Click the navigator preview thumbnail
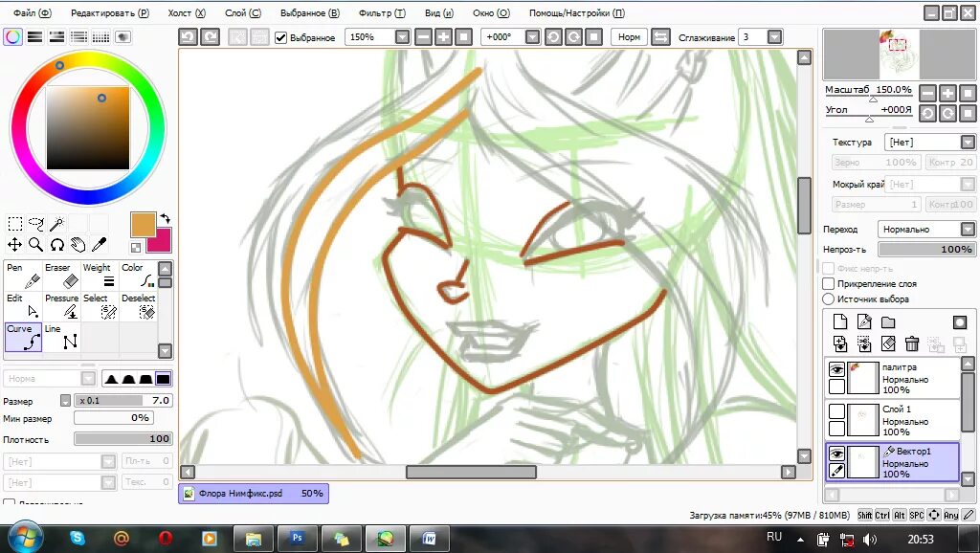 pyautogui.click(x=900, y=55)
